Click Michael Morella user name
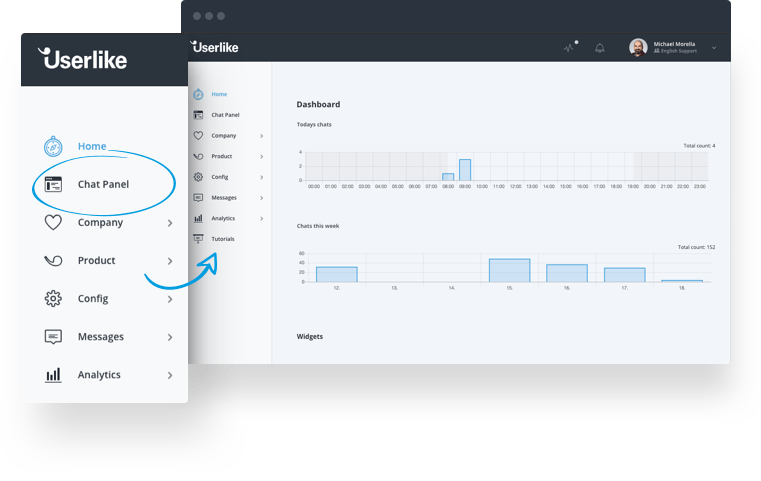This screenshot has height=481, width=761. pos(674,44)
